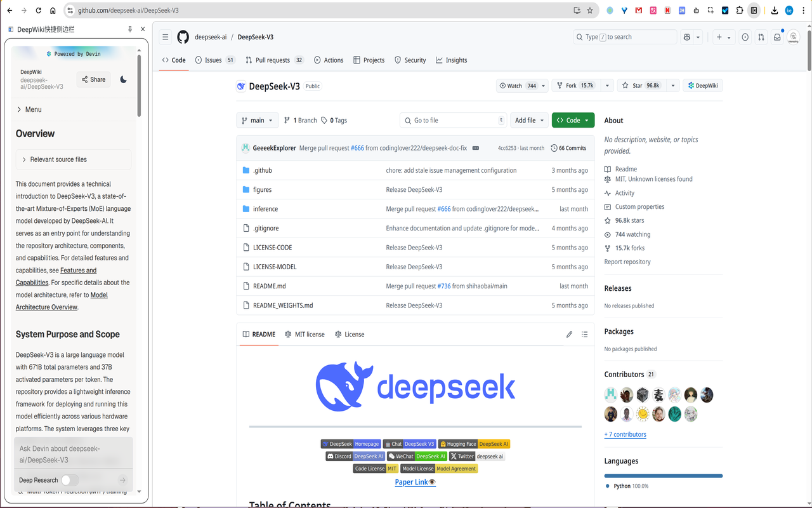
Task: Click the GitHub octocat logo
Action: point(183,37)
